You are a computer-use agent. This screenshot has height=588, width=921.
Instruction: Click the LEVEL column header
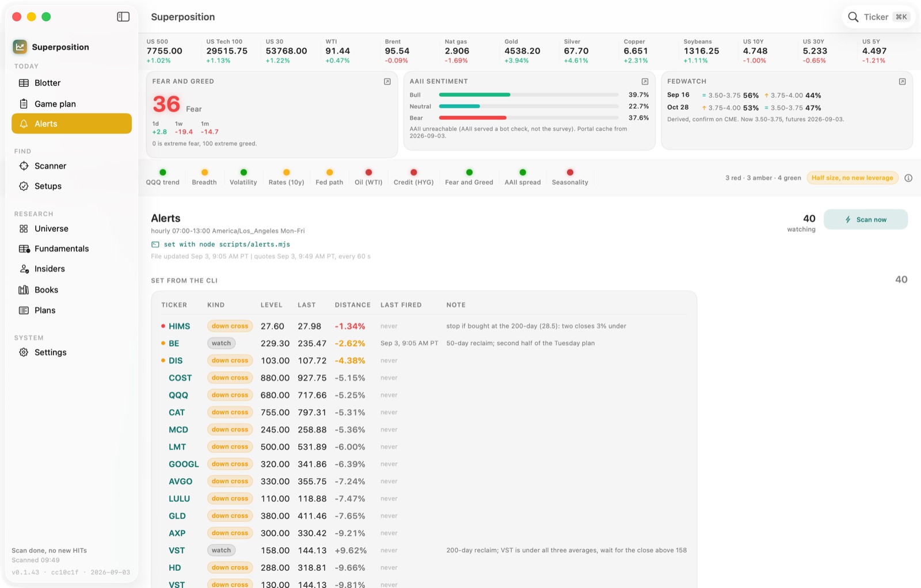point(272,305)
